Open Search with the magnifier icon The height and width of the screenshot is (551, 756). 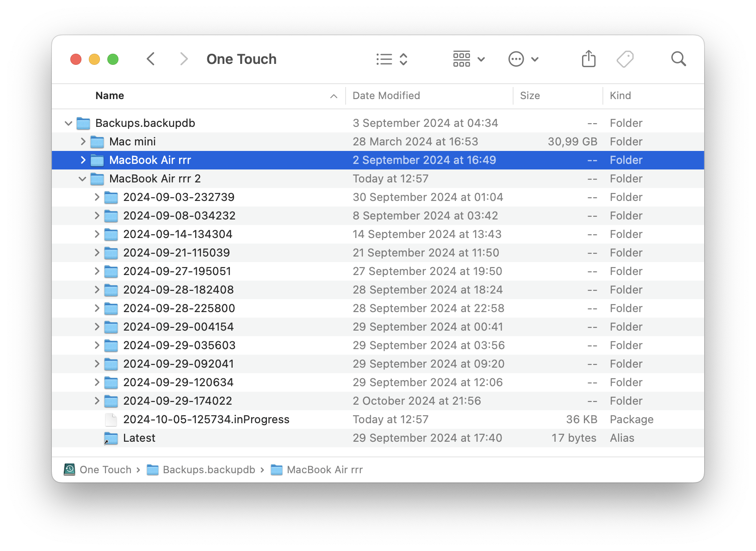tap(678, 59)
